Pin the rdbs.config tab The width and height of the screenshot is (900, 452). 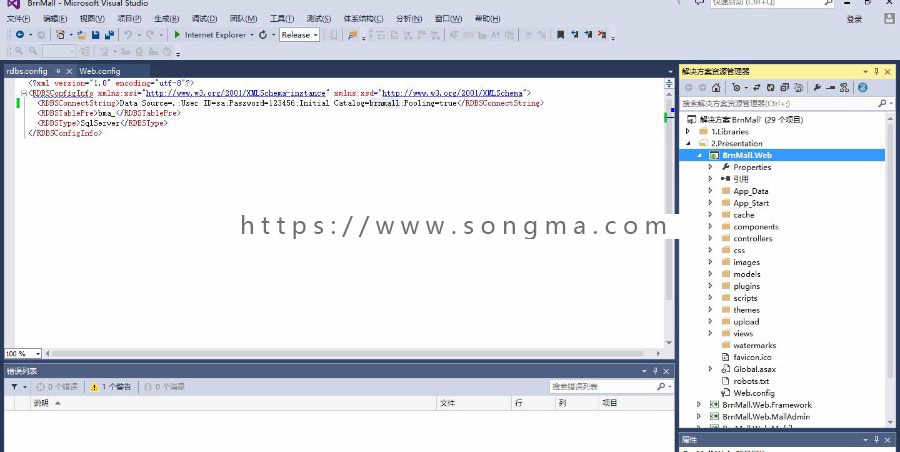pos(58,71)
